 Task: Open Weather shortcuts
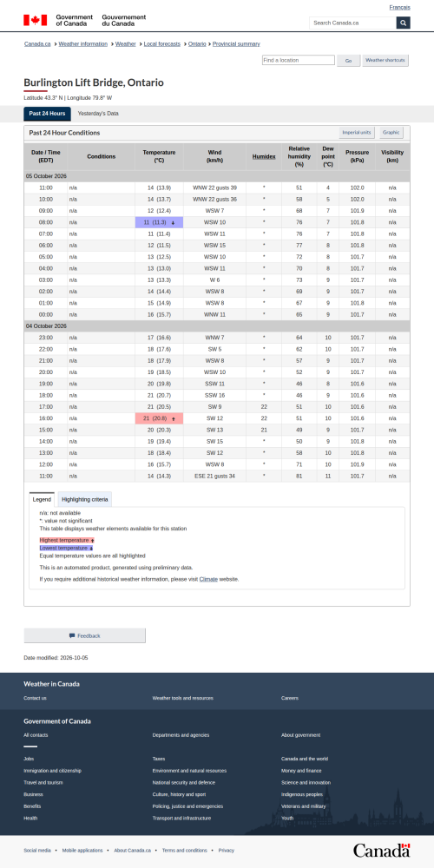click(x=385, y=61)
